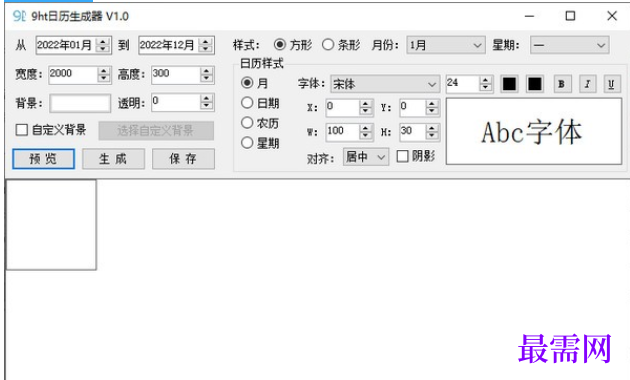Minimize the 9ht日历生成器 window
The height and width of the screenshot is (380, 630).
coord(529,16)
